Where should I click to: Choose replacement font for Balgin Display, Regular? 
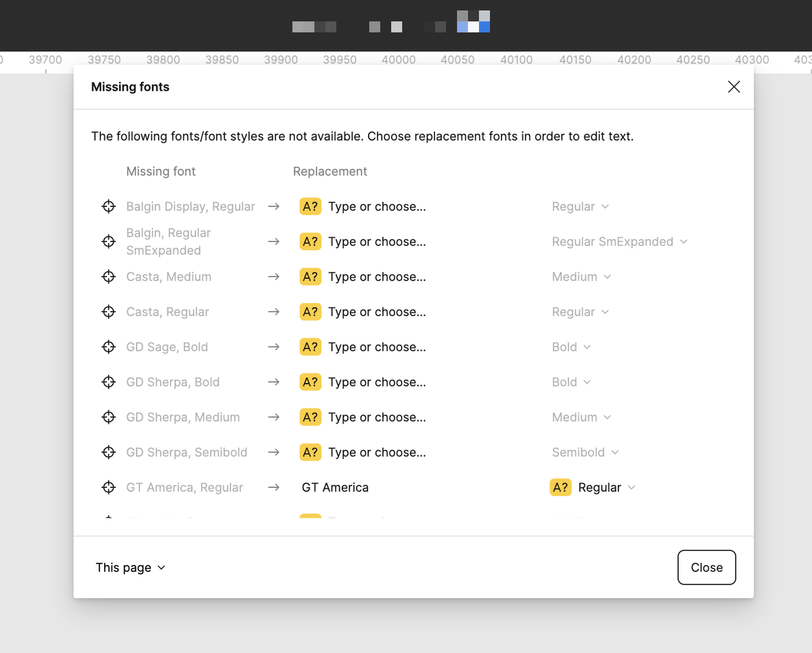(x=377, y=206)
